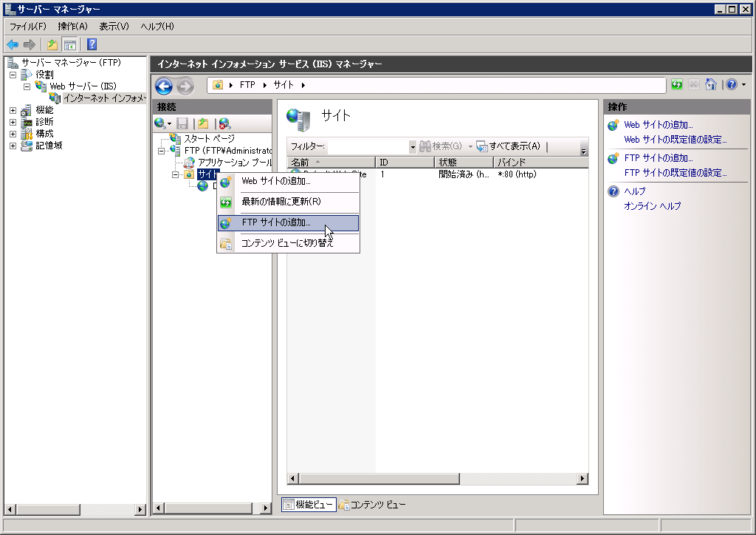Expand the 構成 tree node
The width and height of the screenshot is (756, 535).
pos(13,134)
